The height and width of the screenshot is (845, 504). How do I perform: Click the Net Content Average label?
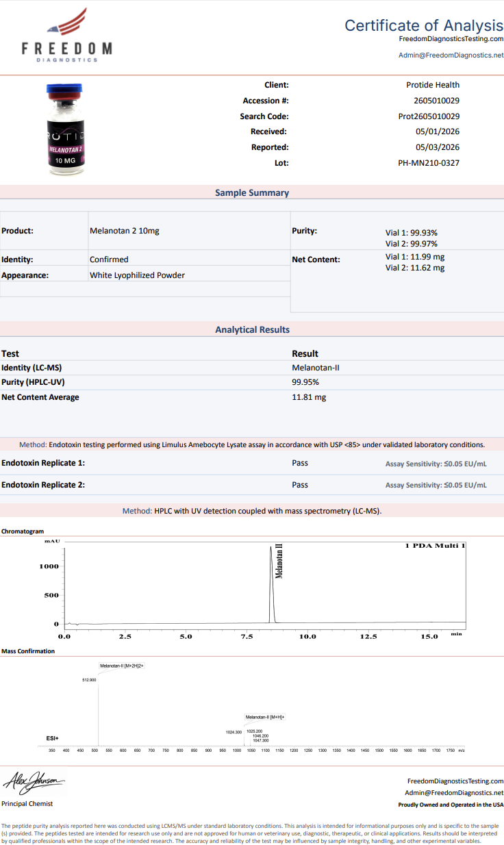tap(40, 397)
